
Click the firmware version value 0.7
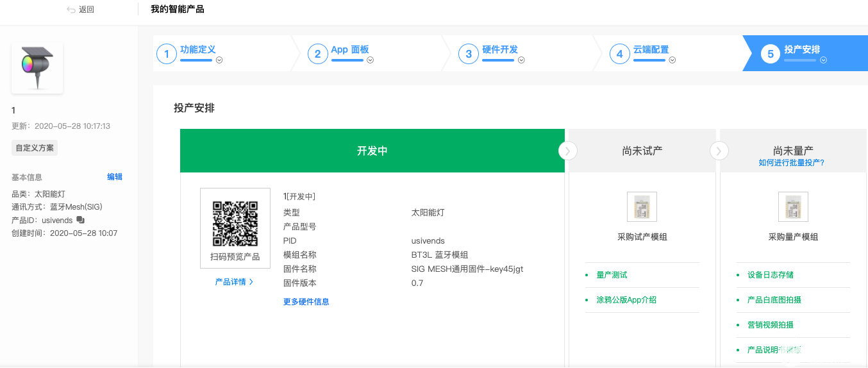point(417,283)
